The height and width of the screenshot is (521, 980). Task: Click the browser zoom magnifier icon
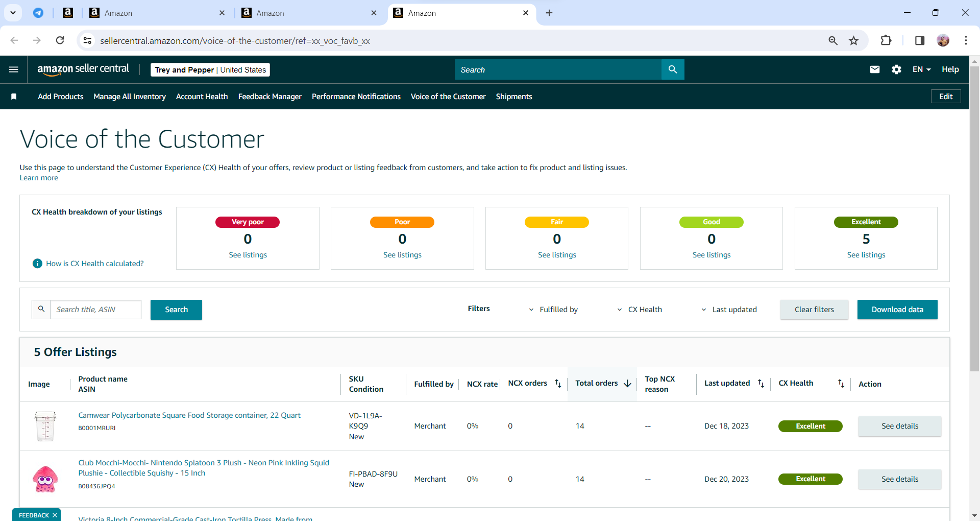(833, 40)
